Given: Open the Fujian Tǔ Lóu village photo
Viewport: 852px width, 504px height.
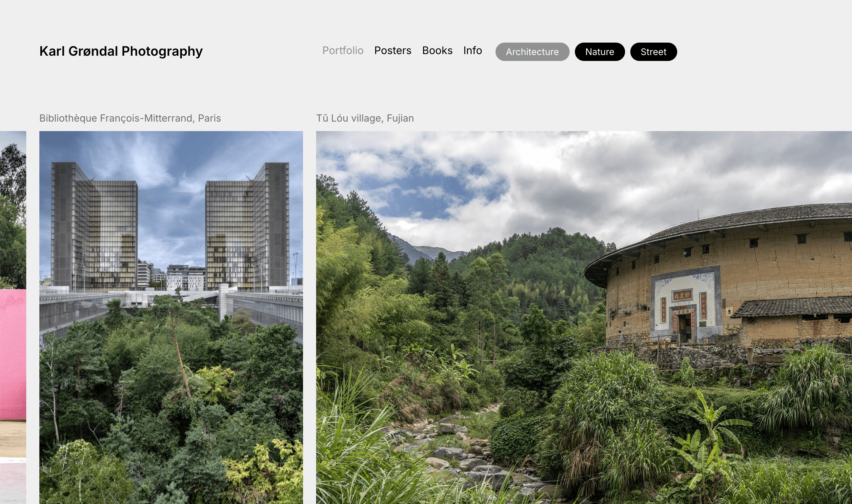Looking at the screenshot, I should (584, 318).
